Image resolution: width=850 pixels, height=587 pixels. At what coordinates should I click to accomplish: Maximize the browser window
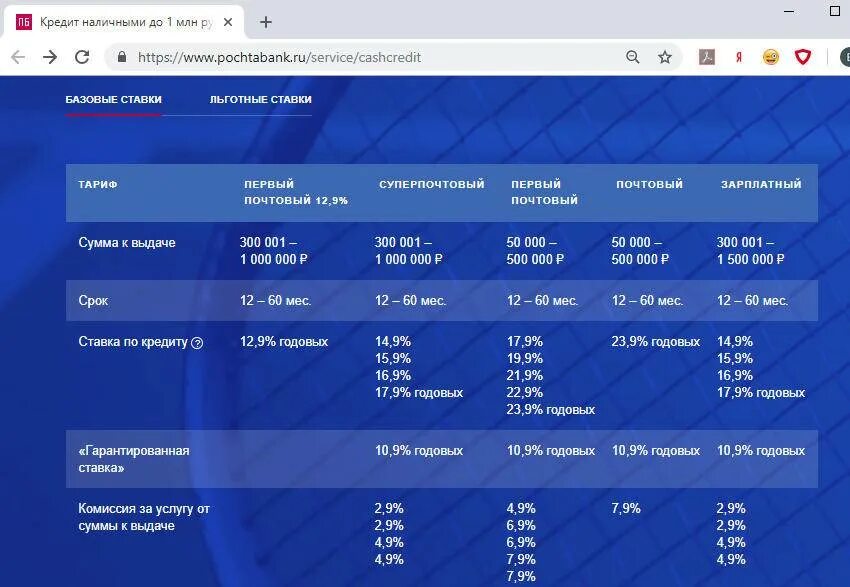[835, 11]
